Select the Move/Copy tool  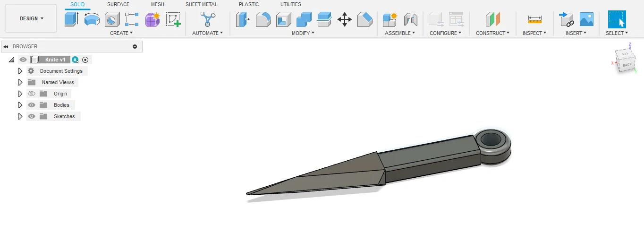345,19
